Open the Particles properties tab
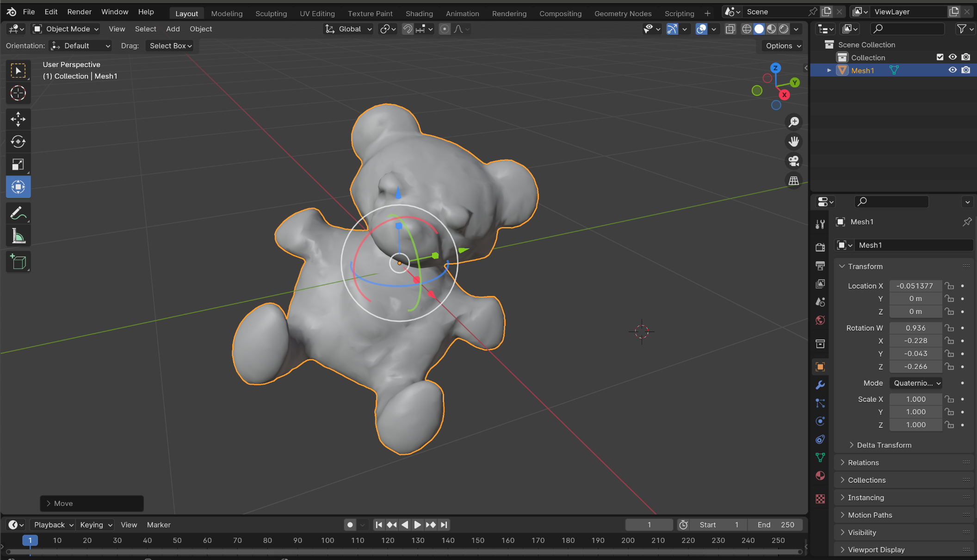This screenshot has height=560, width=977. pos(820,403)
